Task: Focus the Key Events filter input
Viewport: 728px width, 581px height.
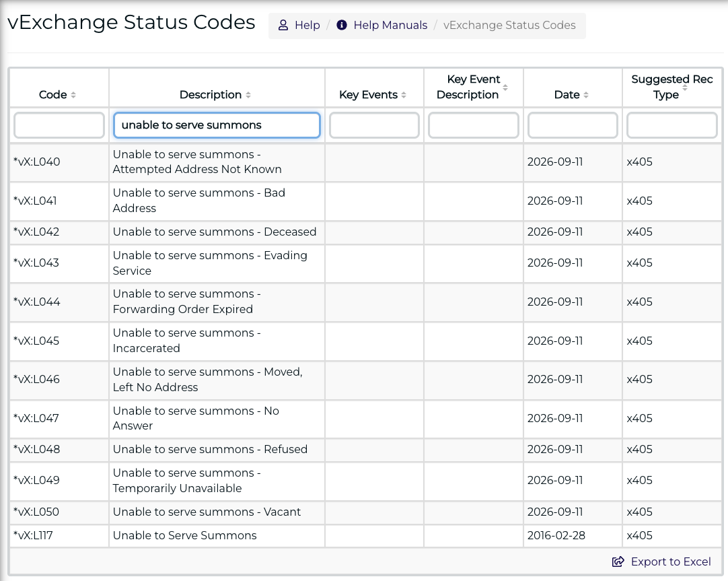Action: pos(374,125)
